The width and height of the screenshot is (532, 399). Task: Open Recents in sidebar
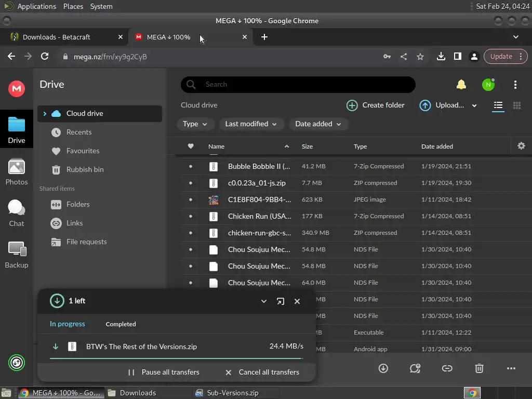pyautogui.click(x=99, y=132)
